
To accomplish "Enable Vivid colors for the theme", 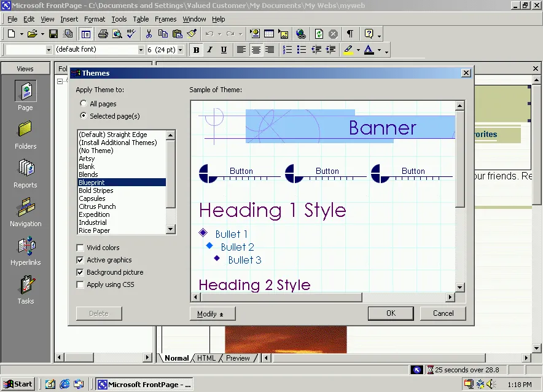I will click(x=80, y=248).
